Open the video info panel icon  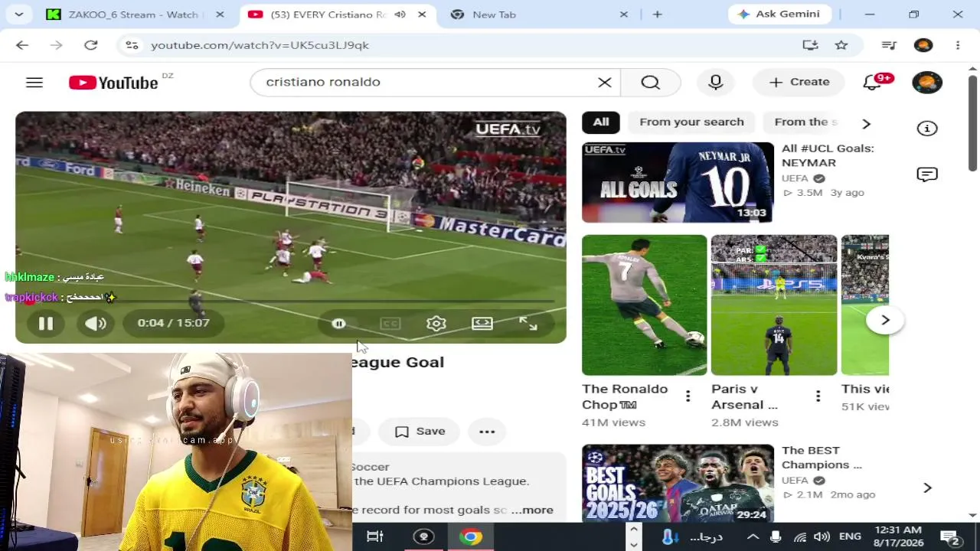[x=927, y=129]
